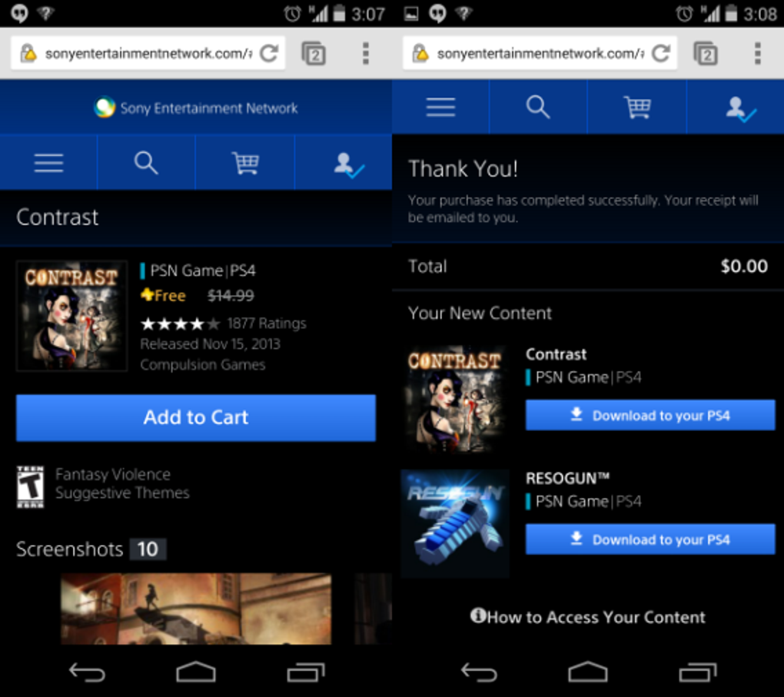784x697 pixels.
Task: Open account profile icon in left phone
Action: point(349,165)
